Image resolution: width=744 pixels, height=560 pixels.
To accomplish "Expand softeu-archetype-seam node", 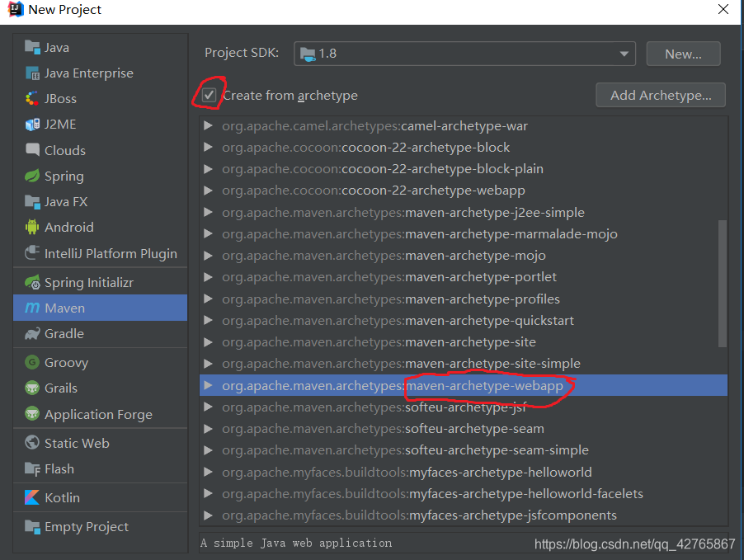I will [208, 429].
